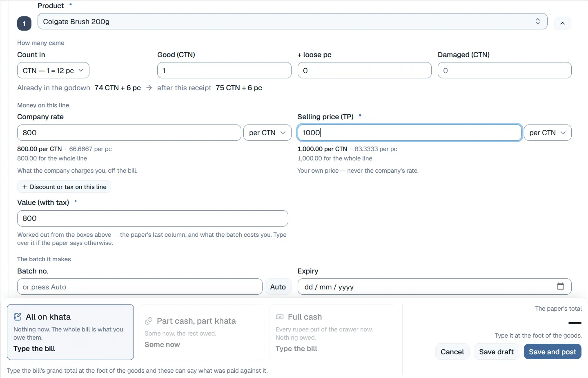Click the line number 1 badge
The image size is (588, 378).
point(24,23)
